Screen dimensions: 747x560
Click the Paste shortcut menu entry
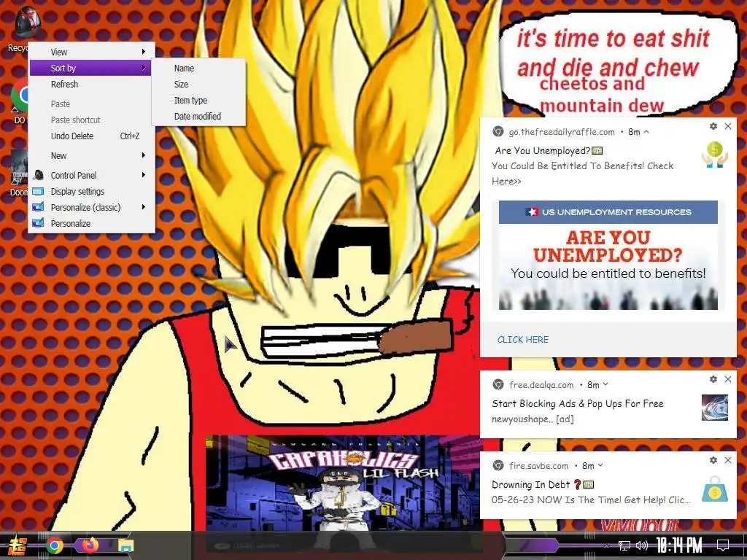(x=91, y=120)
